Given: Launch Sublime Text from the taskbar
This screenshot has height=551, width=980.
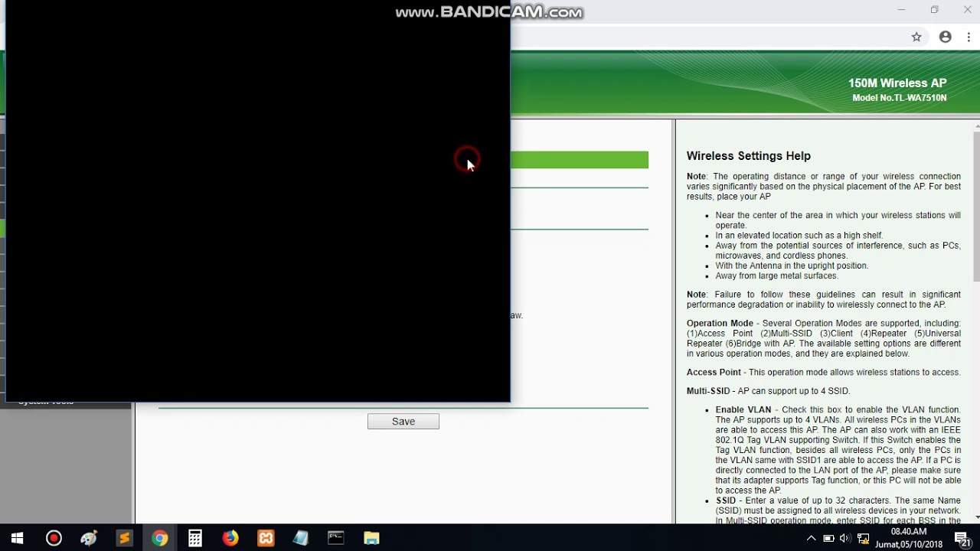Looking at the screenshot, I should 124,538.
